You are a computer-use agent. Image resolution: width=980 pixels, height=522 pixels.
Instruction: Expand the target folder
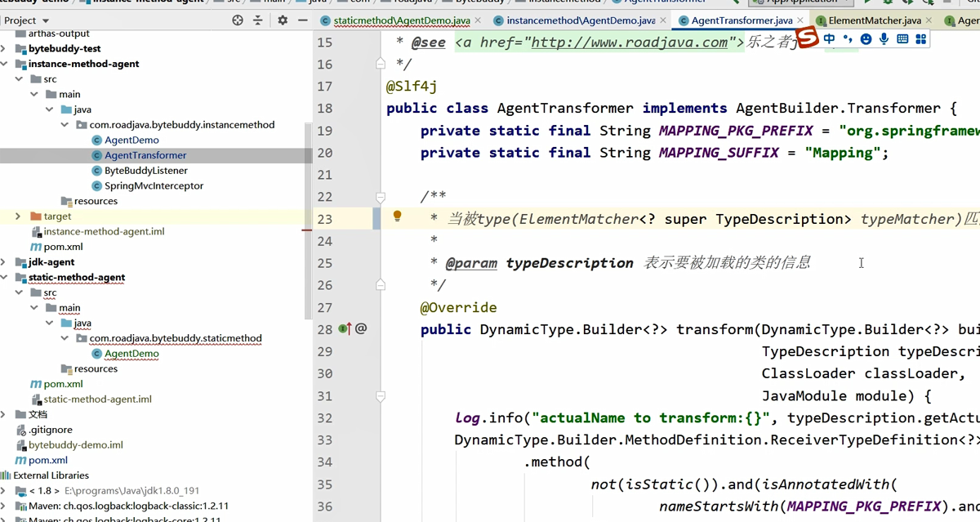(x=19, y=216)
